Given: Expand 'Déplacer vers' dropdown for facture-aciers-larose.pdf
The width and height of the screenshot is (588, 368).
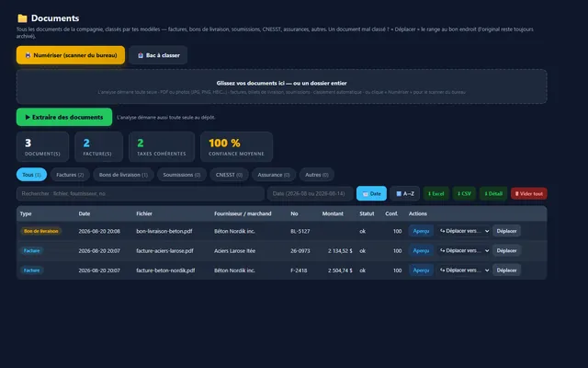Looking at the screenshot, I should click(x=464, y=250).
